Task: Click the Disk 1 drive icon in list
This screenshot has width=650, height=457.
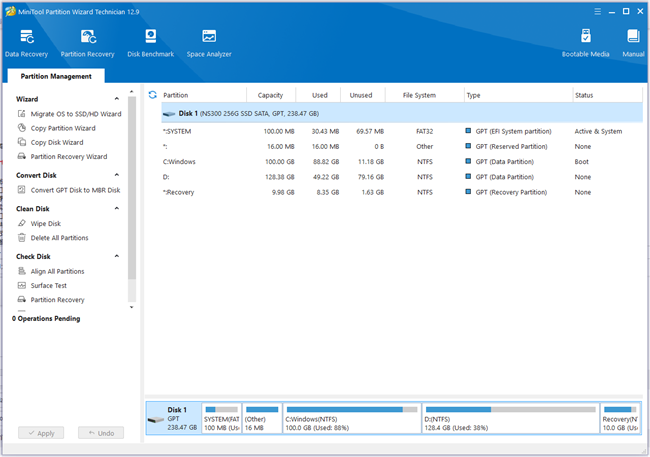Action: pos(169,114)
